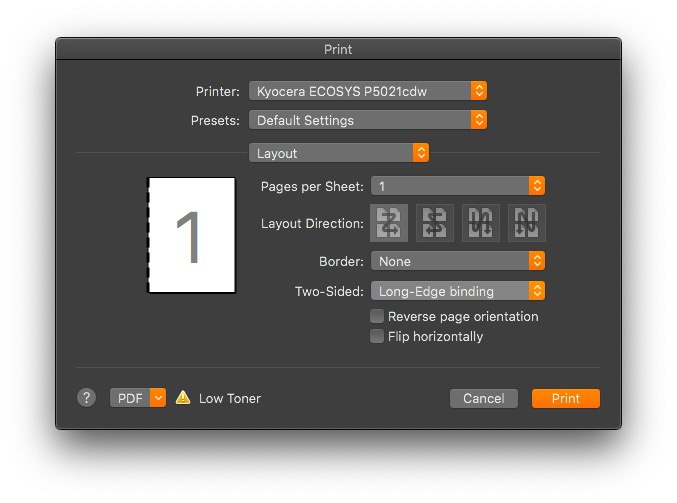Image resolution: width=677 pixels, height=503 pixels.
Task: Open the Presets dropdown Default Settings
Action: point(368,120)
